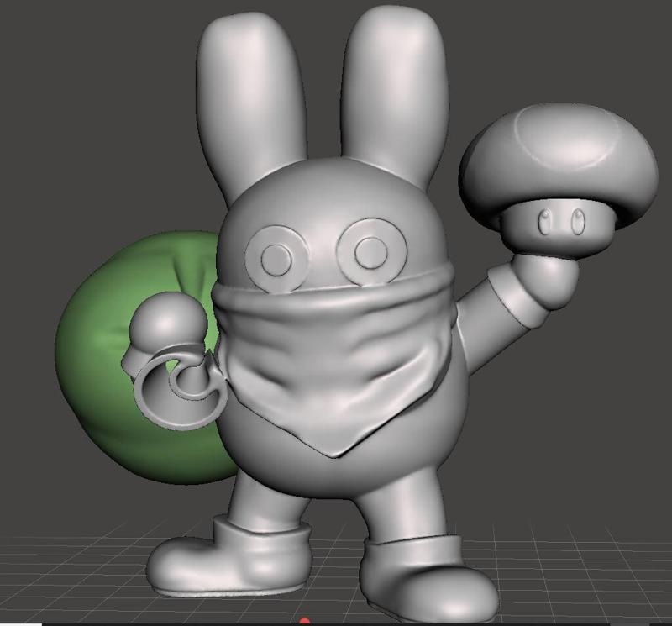672x626 pixels.
Task: Click the red marker in the top-left corner
Action: point(4,4)
